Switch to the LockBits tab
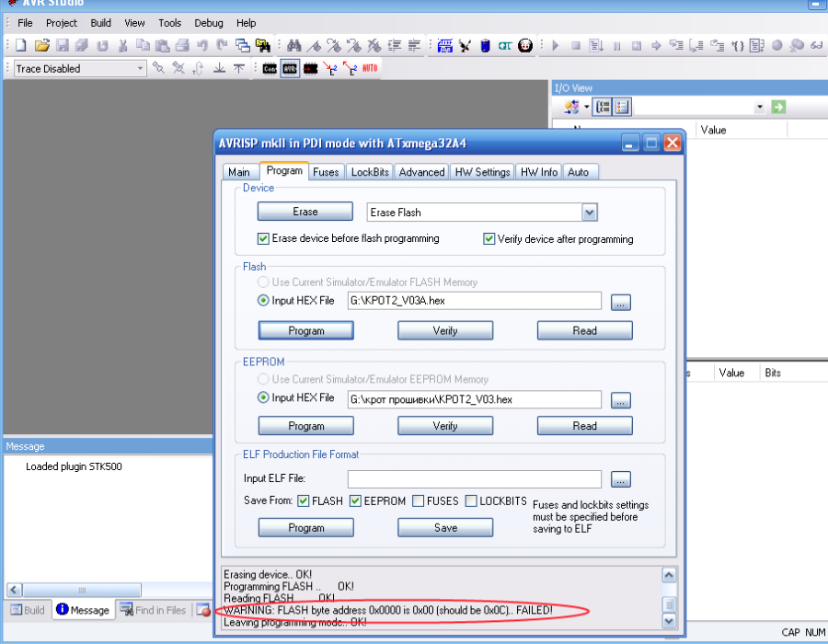 click(x=370, y=172)
